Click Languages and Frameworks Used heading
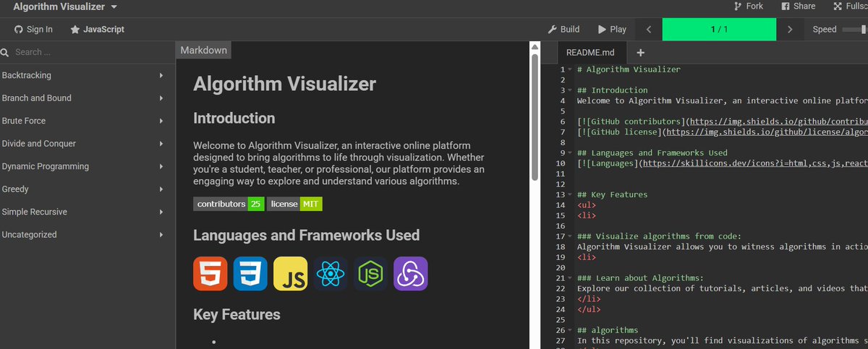868x349 pixels. tap(306, 235)
